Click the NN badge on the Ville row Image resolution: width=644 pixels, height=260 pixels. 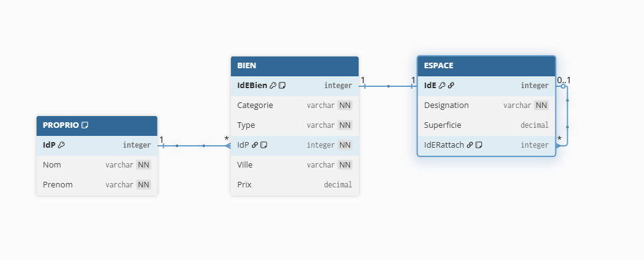pos(345,165)
